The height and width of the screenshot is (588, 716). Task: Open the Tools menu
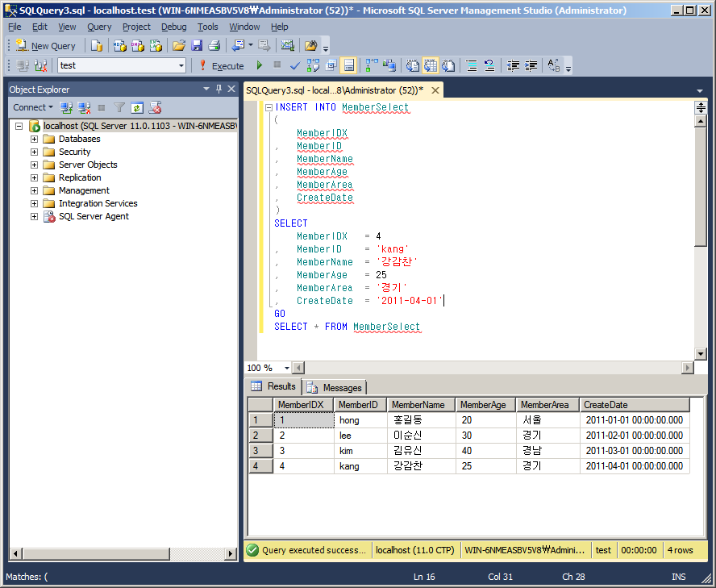tap(208, 27)
